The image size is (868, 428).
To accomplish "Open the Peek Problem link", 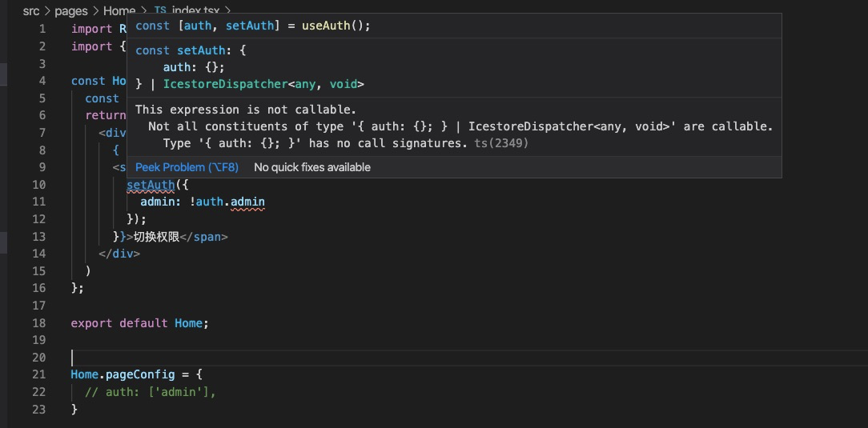I will coord(187,167).
